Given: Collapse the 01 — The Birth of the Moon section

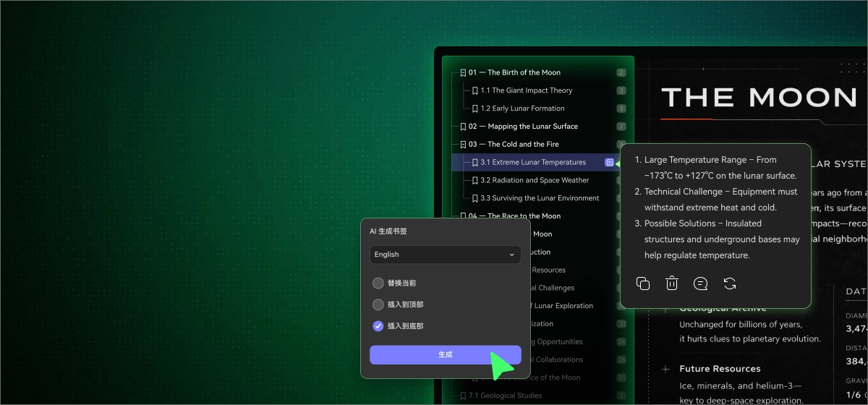Looking at the screenshot, I should [x=463, y=73].
